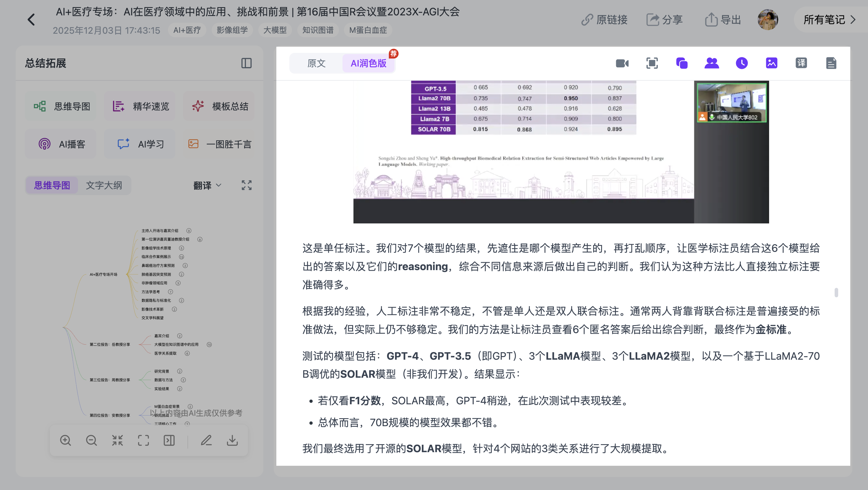The height and width of the screenshot is (490, 868).
Task: Open the image gallery icon
Action: point(771,63)
